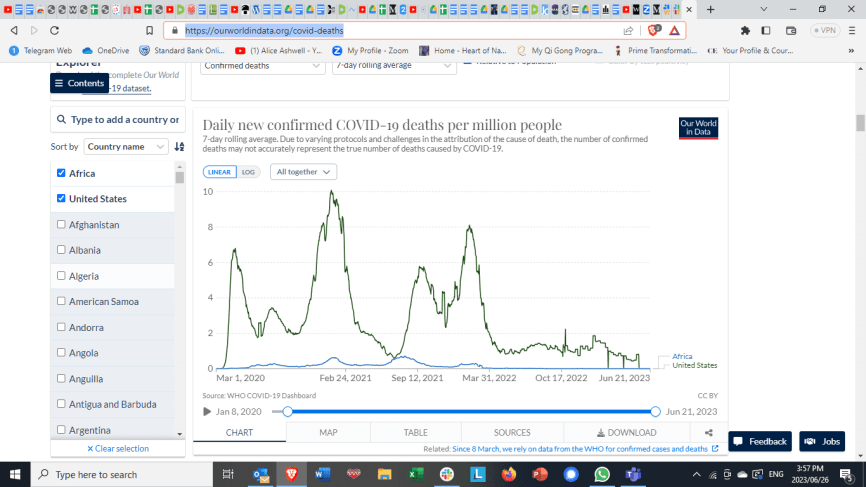Viewport: 866px width, 487px height.
Task: Toggle the sort order icon
Action: click(179, 147)
